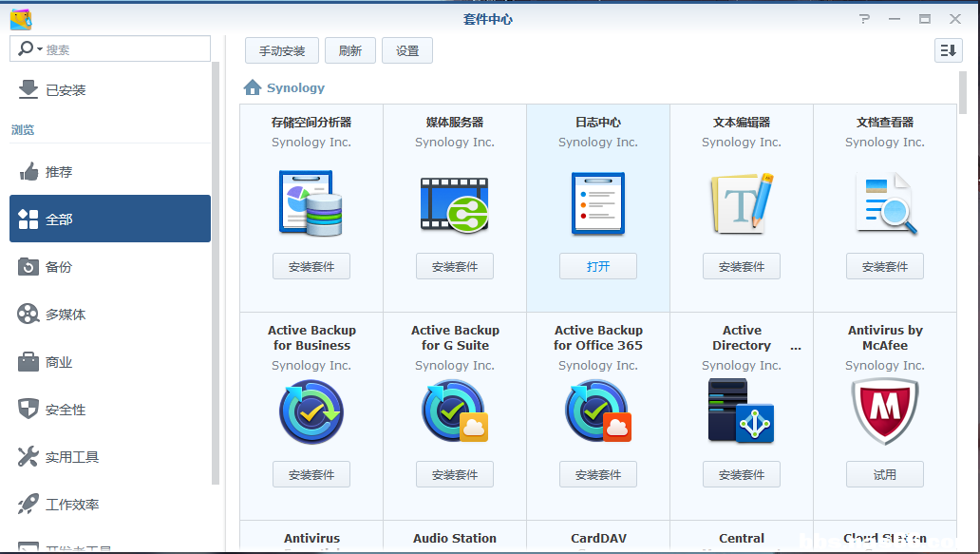
Task: Click the Audio Station package title
Action: (x=454, y=539)
